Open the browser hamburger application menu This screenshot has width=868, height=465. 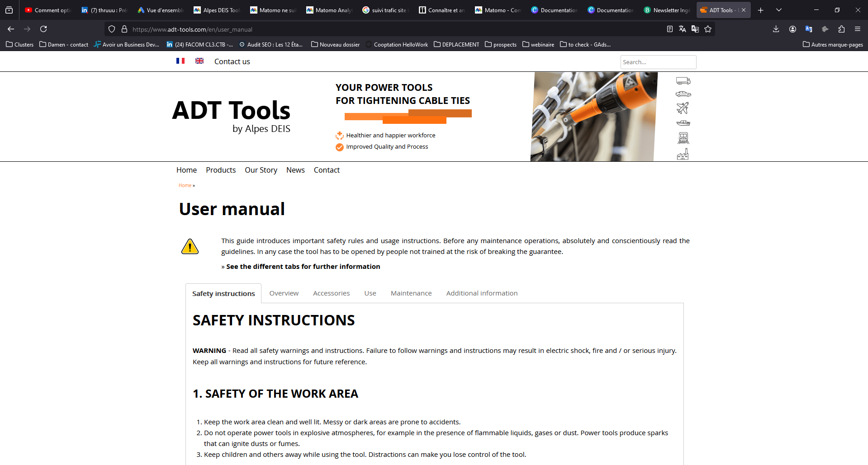(858, 29)
